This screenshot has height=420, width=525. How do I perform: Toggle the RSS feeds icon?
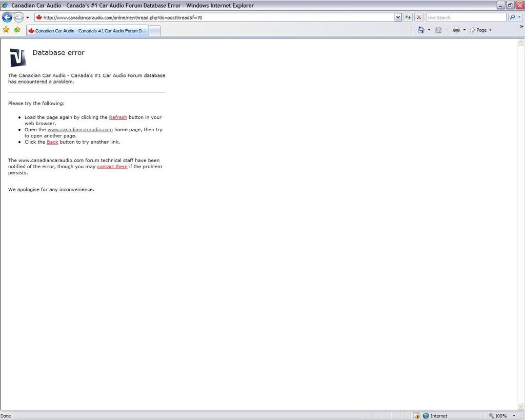pos(438,30)
